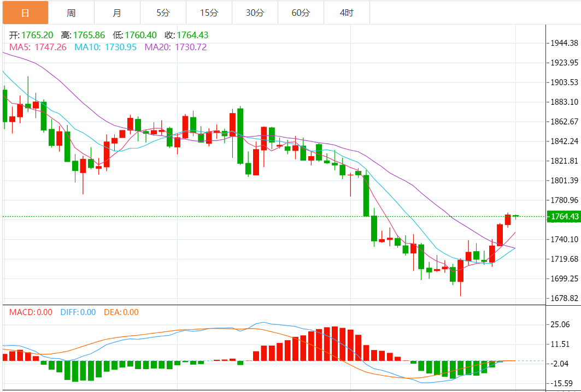The height and width of the screenshot is (392, 581).
Task: Open the 30分 timeframe tab
Action: (255, 13)
